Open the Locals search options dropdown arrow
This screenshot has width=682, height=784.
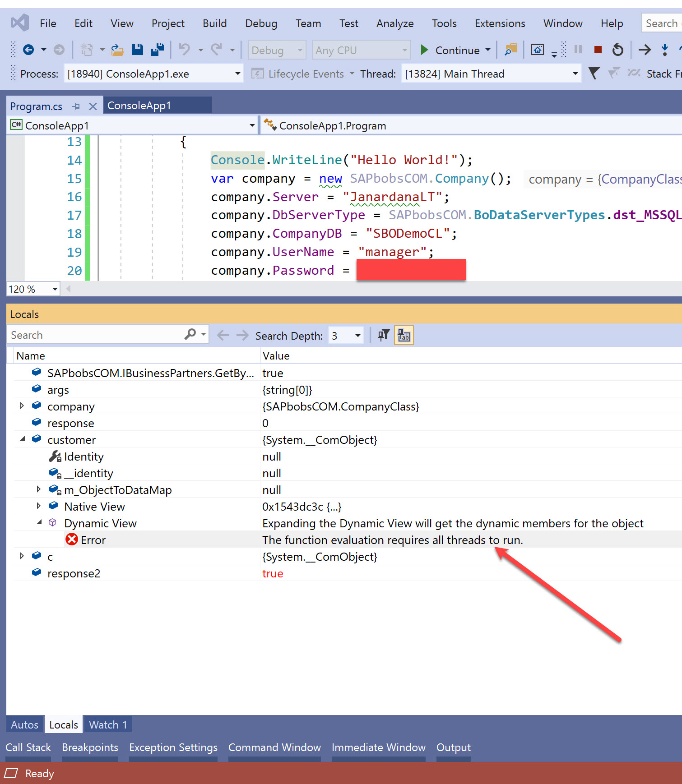(204, 334)
